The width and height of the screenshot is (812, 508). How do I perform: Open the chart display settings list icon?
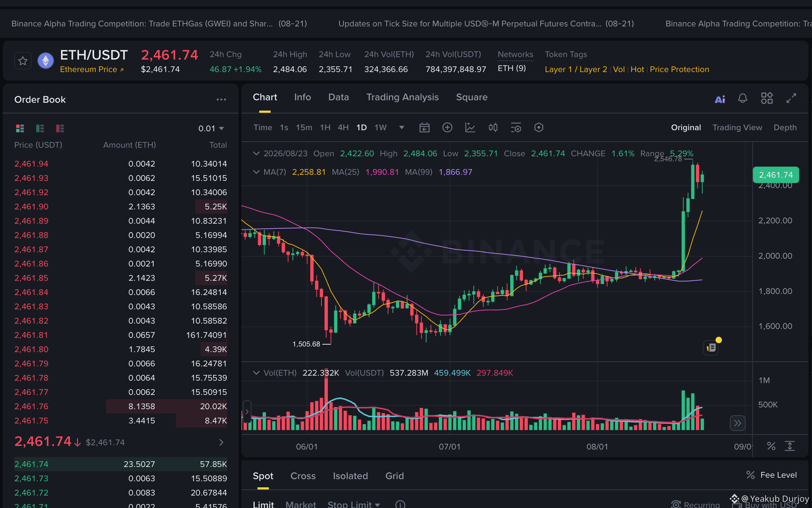[516, 127]
